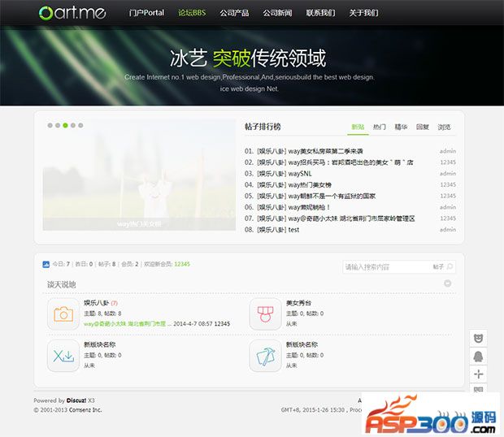Open post 07 way@奇葩小太妹
The height and width of the screenshot is (437, 504).
tap(352, 218)
